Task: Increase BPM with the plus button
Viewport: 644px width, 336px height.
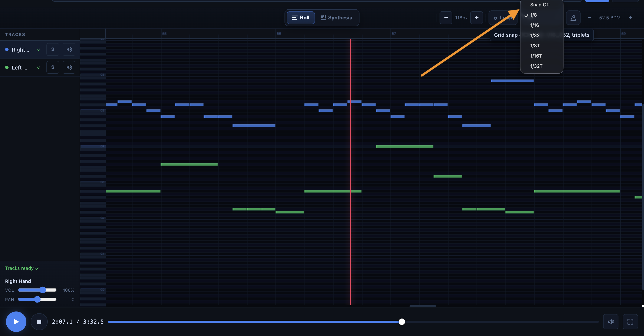Action: point(630,18)
